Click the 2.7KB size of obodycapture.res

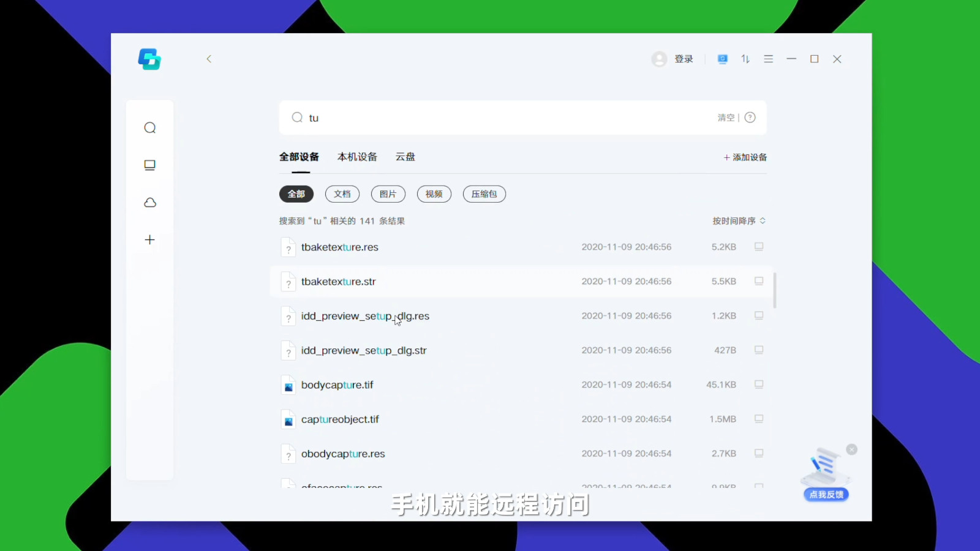tap(724, 454)
